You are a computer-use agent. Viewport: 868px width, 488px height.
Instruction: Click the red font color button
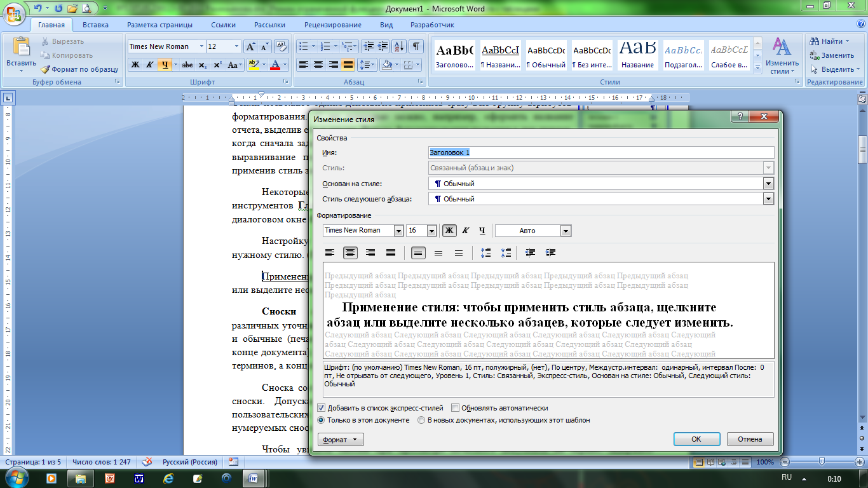point(275,65)
